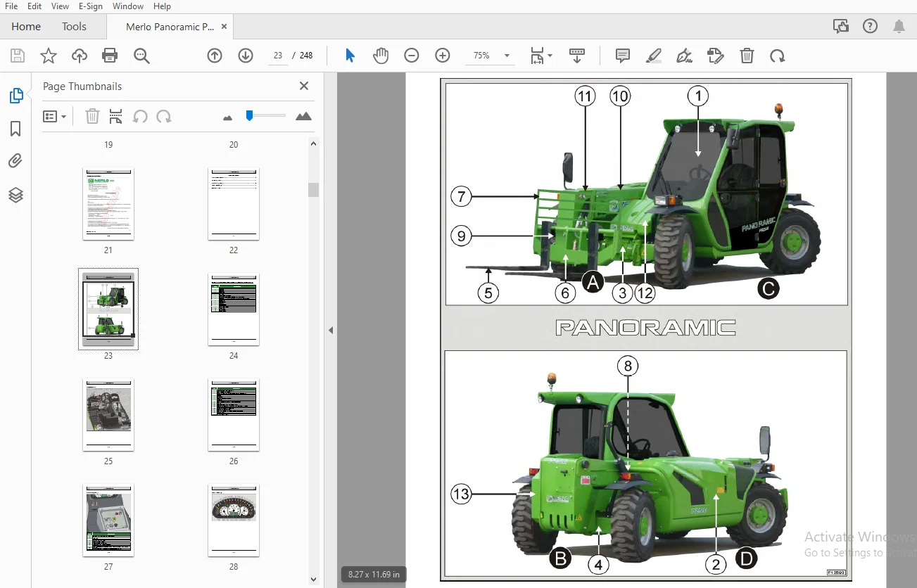Rotate the page clockwise in toolbar
Viewport: 917px width, 588px height.
click(778, 56)
